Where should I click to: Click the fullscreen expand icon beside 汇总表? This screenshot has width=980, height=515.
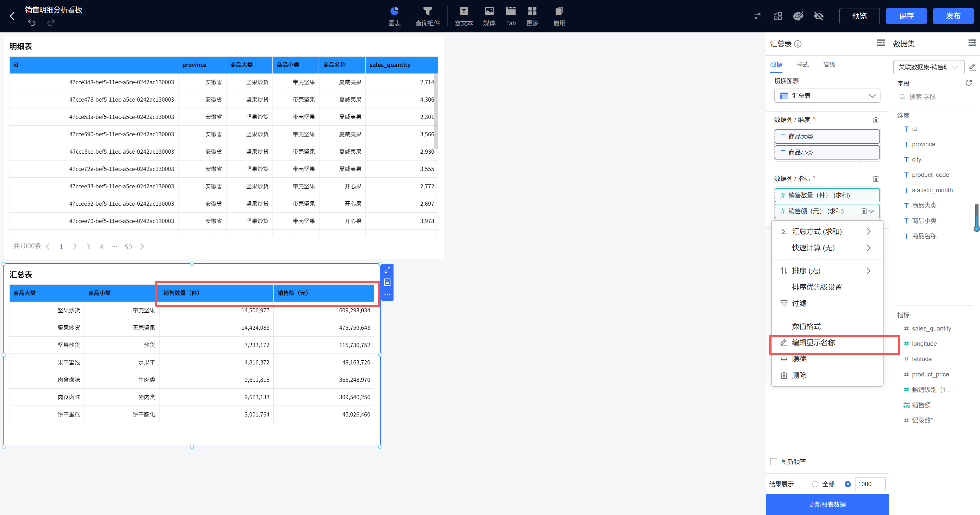pos(387,270)
